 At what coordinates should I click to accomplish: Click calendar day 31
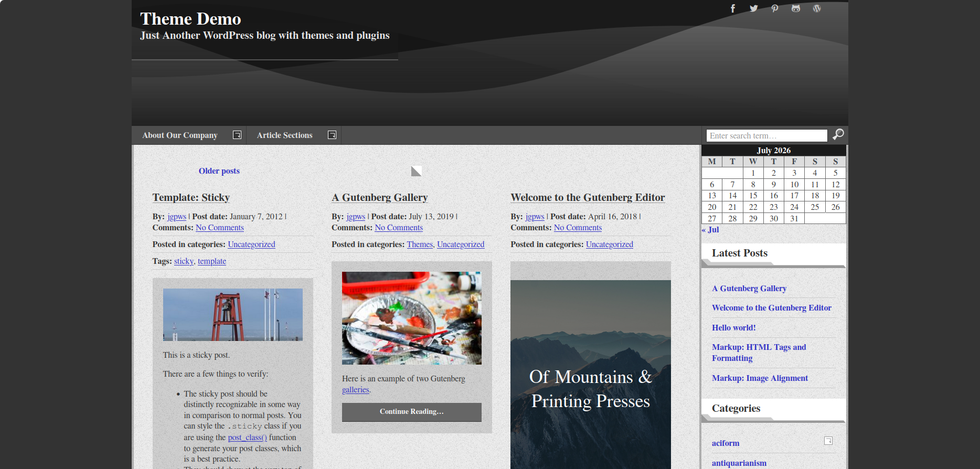(x=794, y=219)
